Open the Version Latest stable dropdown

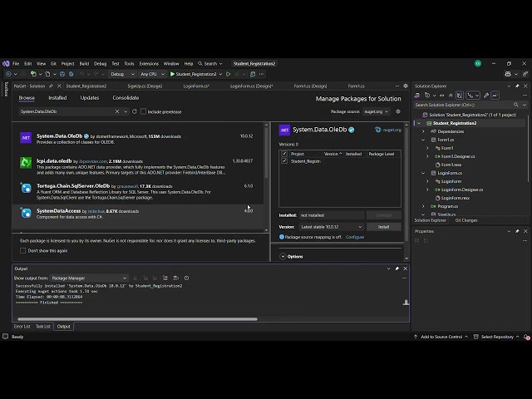(x=331, y=227)
